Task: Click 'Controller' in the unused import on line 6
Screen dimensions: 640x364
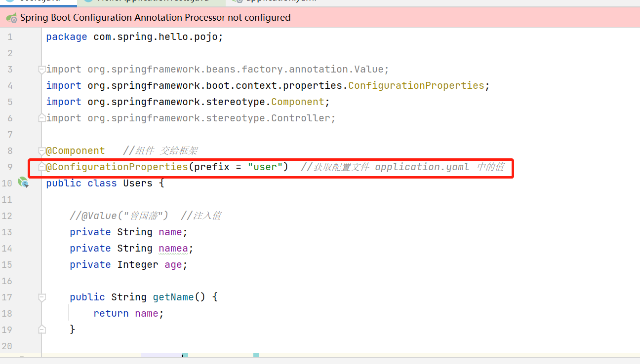Action: point(301,118)
